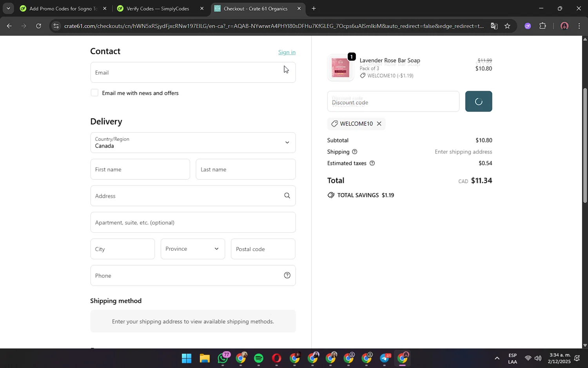This screenshot has height=368, width=588.
Task: Open the Windows Start menu
Action: 187,358
